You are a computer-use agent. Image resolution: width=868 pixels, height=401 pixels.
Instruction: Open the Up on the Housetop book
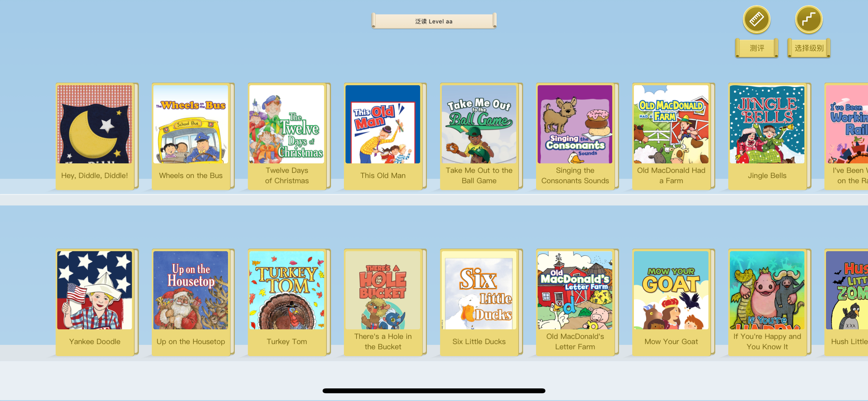(x=191, y=302)
